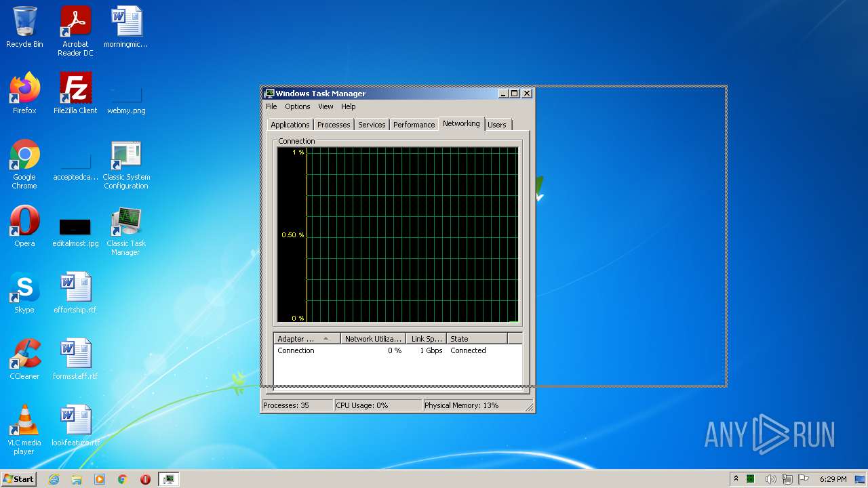Click the network tray icon
Image resolution: width=868 pixels, height=488 pixels.
click(787, 479)
